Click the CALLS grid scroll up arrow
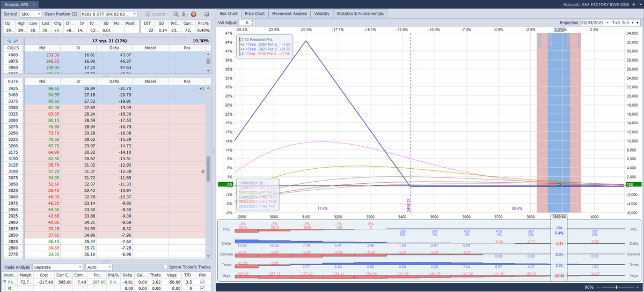 pyautogui.click(x=209, y=54)
